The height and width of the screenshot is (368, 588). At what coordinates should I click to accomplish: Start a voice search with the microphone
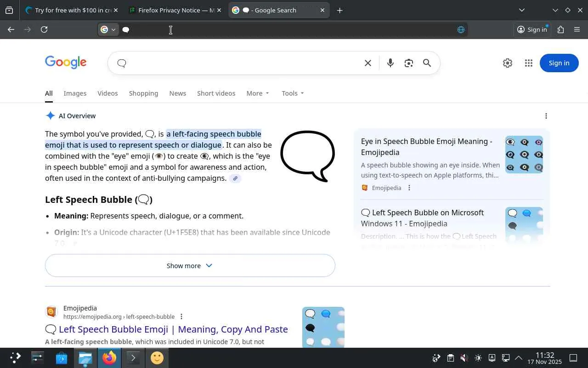[x=390, y=63]
